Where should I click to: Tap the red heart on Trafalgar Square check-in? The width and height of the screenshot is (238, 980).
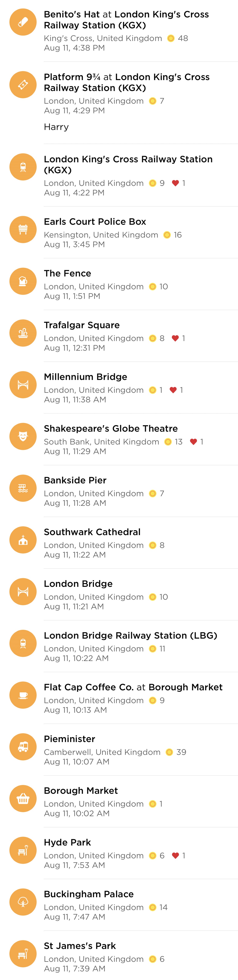pyautogui.click(x=175, y=338)
